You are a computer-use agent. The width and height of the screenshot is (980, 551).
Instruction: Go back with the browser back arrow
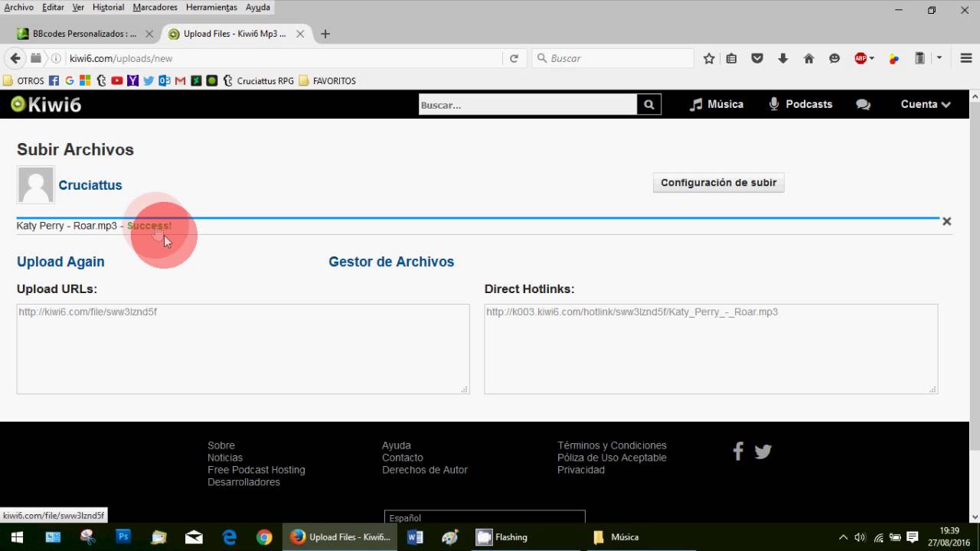(15, 58)
